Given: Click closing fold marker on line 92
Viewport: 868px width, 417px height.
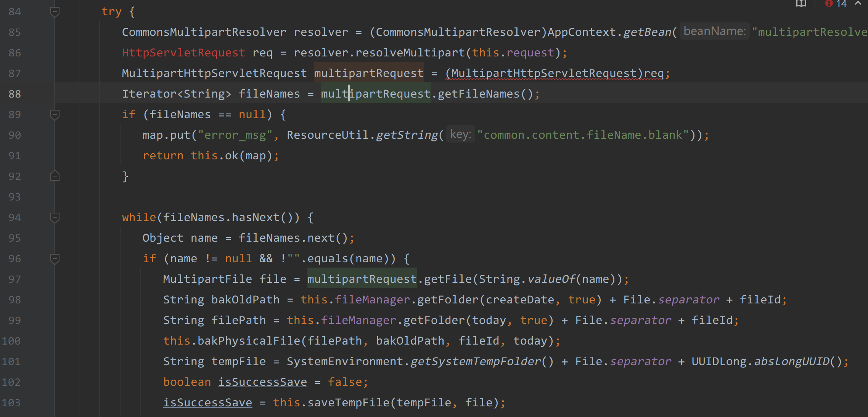Looking at the screenshot, I should click(x=55, y=176).
